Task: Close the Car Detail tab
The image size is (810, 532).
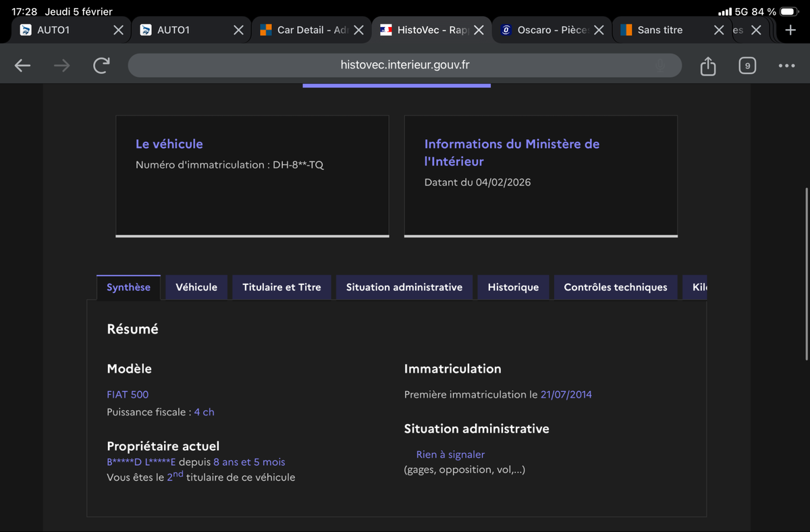Action: pos(359,30)
